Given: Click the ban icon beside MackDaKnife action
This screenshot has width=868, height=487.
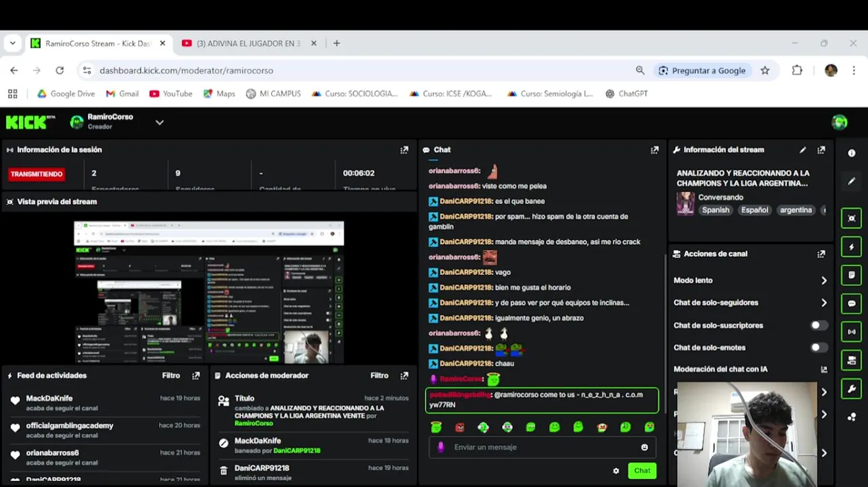Looking at the screenshot, I should pyautogui.click(x=223, y=444).
